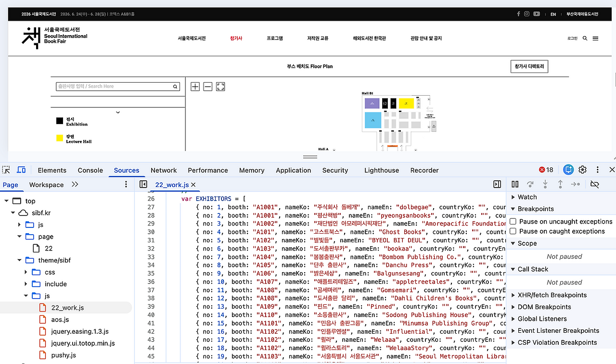The width and height of the screenshot is (616, 364).
Task: Click the site search magnifier icon
Action: tap(585, 38)
